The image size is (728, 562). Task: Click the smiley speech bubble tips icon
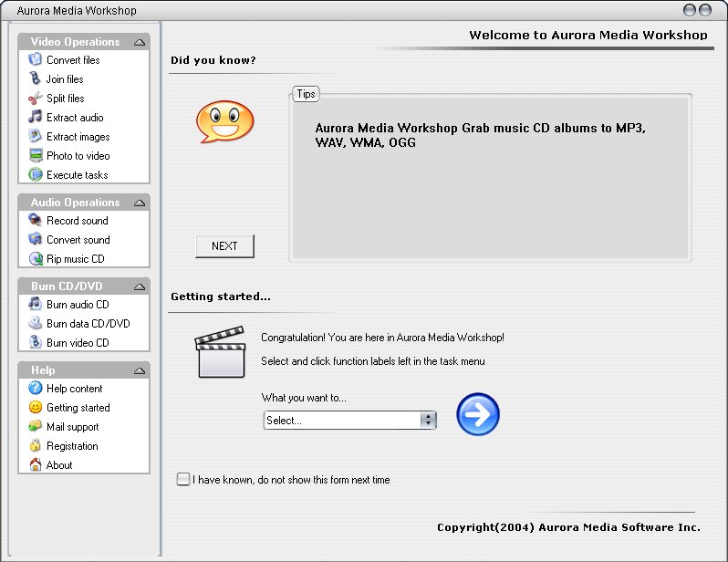click(225, 121)
